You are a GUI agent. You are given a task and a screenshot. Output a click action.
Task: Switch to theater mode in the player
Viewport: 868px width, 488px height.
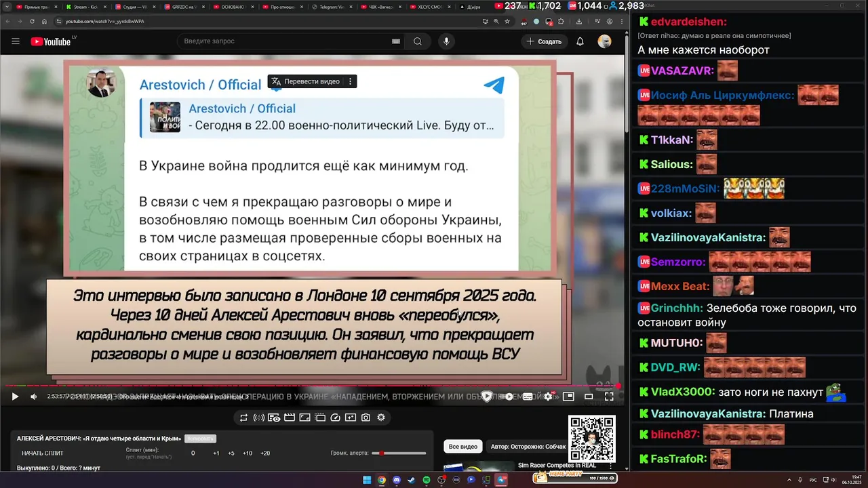[589, 396]
